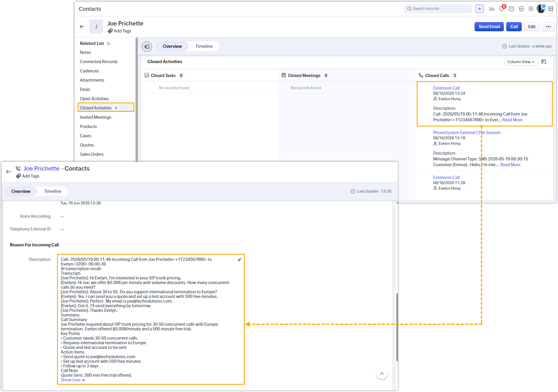Open the Extension Call dated 13:24
This screenshot has height=392, width=558.
(x=446, y=88)
